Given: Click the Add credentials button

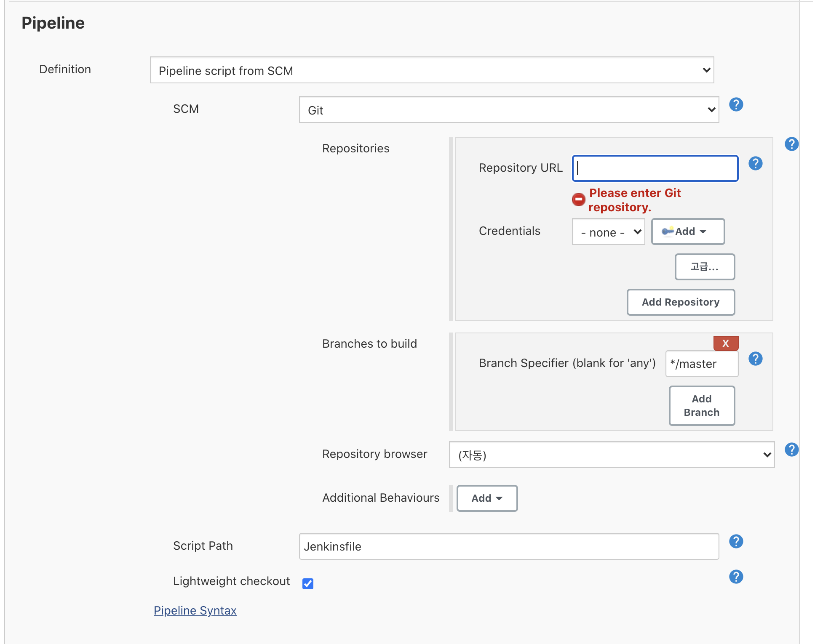Looking at the screenshot, I should pos(687,232).
